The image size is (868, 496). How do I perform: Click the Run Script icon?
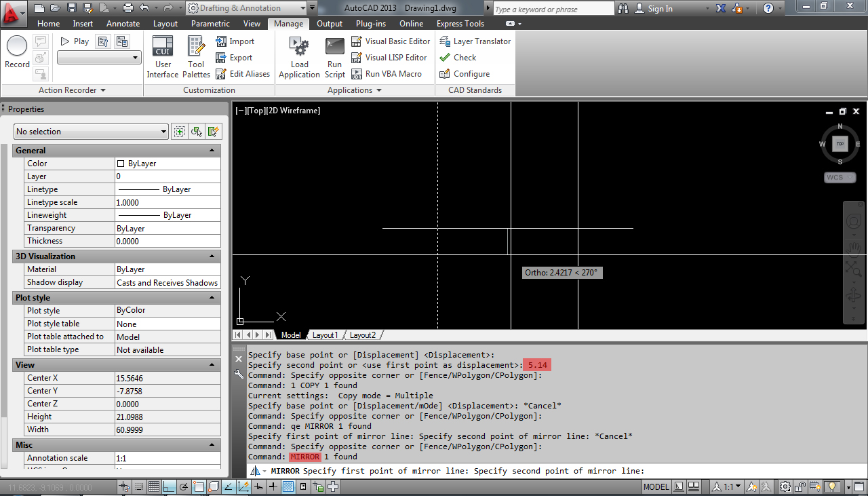pos(334,57)
